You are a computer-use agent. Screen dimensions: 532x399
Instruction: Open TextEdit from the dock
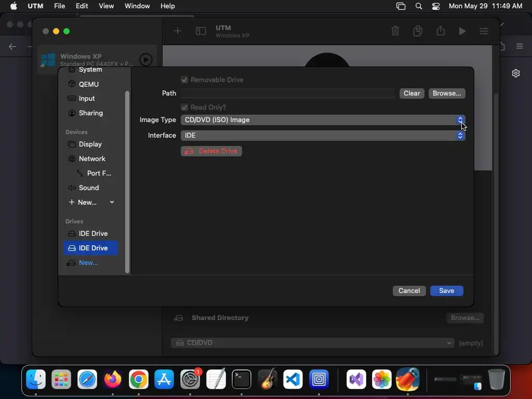point(216,379)
